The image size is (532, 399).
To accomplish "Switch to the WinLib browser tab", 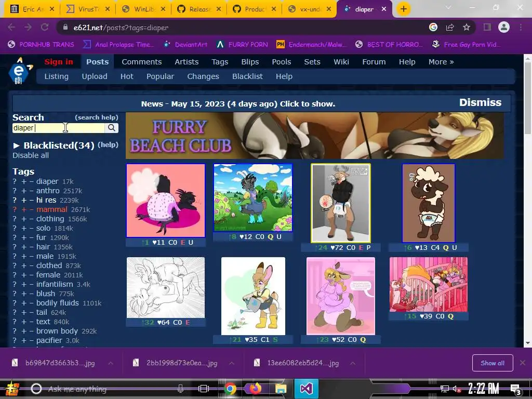I will pos(143,9).
